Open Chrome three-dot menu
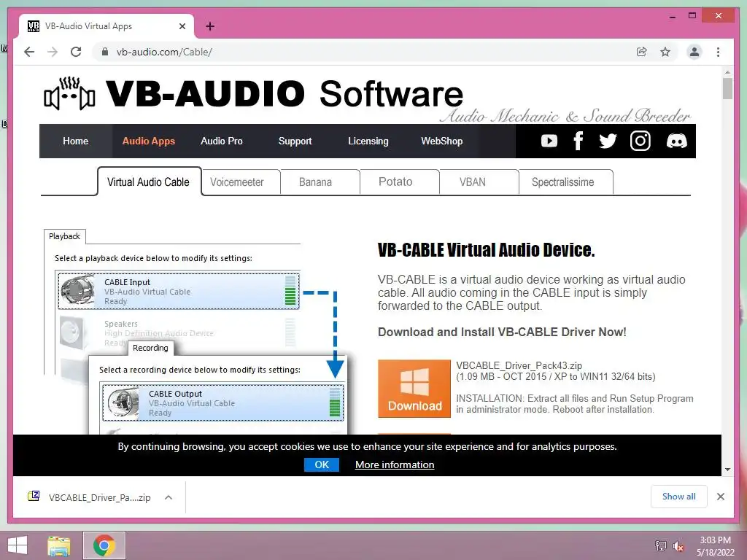The width and height of the screenshot is (747, 560). (718, 52)
